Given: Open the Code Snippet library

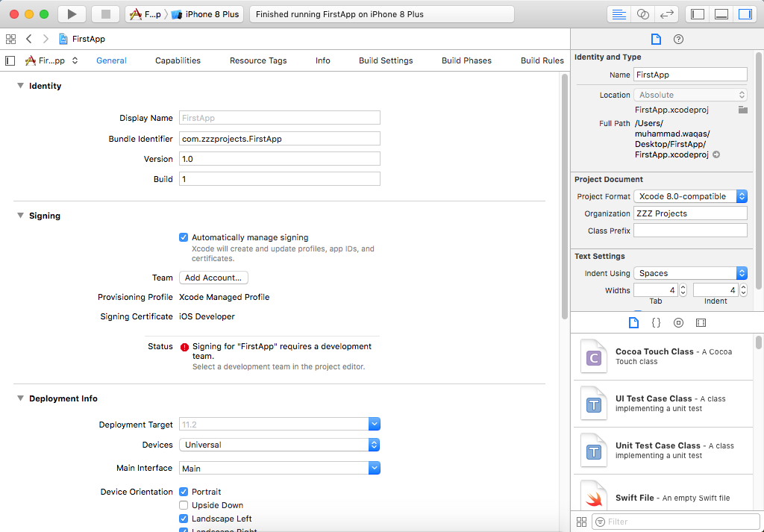Looking at the screenshot, I should click(x=657, y=322).
